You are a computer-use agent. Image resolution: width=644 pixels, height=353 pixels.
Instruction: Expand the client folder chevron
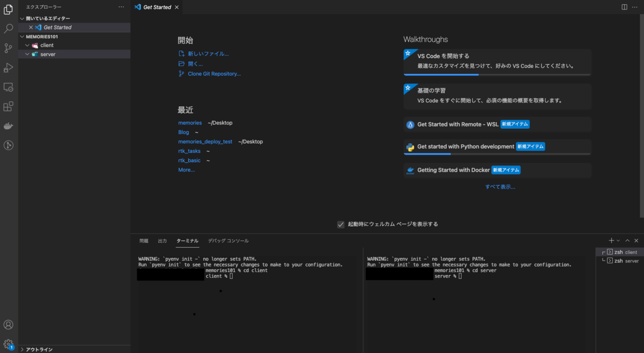click(x=27, y=46)
